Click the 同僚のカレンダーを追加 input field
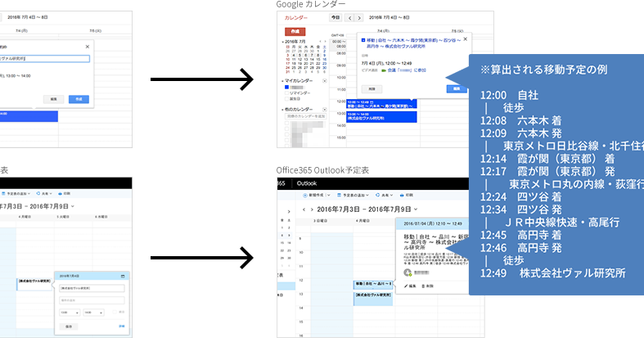644x338 pixels. pos(305,117)
